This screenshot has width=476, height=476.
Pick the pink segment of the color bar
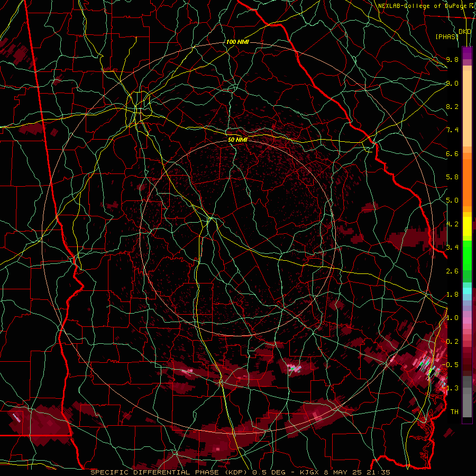coord(467,321)
